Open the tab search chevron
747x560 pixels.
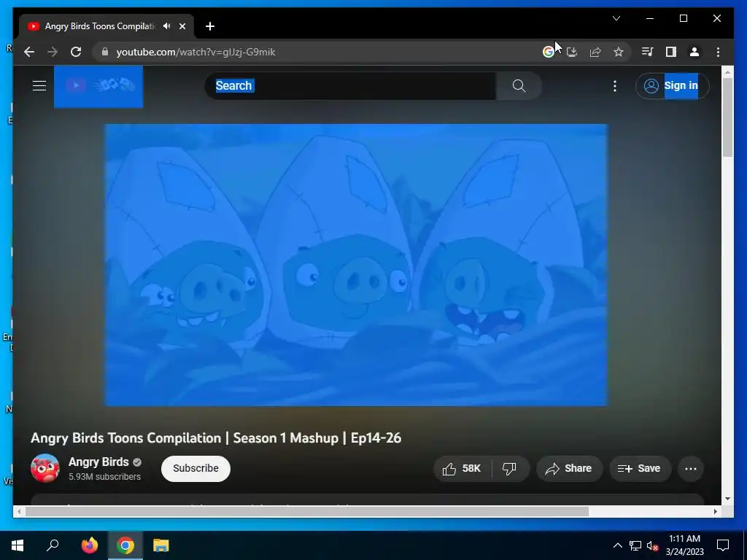[616, 18]
